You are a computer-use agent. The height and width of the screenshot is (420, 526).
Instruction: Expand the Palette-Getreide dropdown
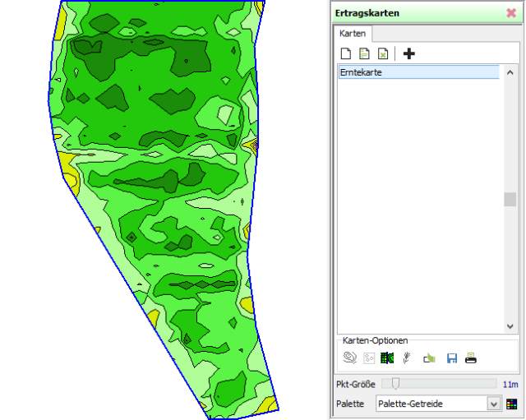tap(493, 404)
